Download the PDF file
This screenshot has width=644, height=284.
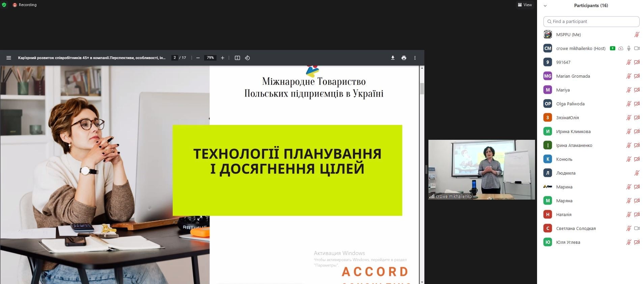coord(393,58)
